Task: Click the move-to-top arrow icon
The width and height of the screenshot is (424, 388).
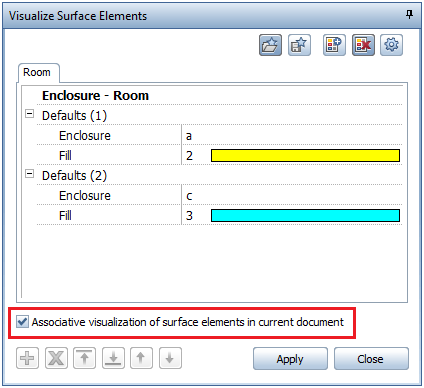Action: click(x=85, y=358)
